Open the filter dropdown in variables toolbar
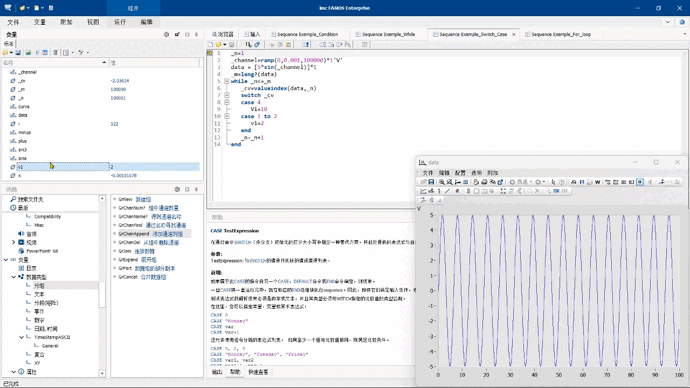The height and width of the screenshot is (388, 690). pos(83,52)
